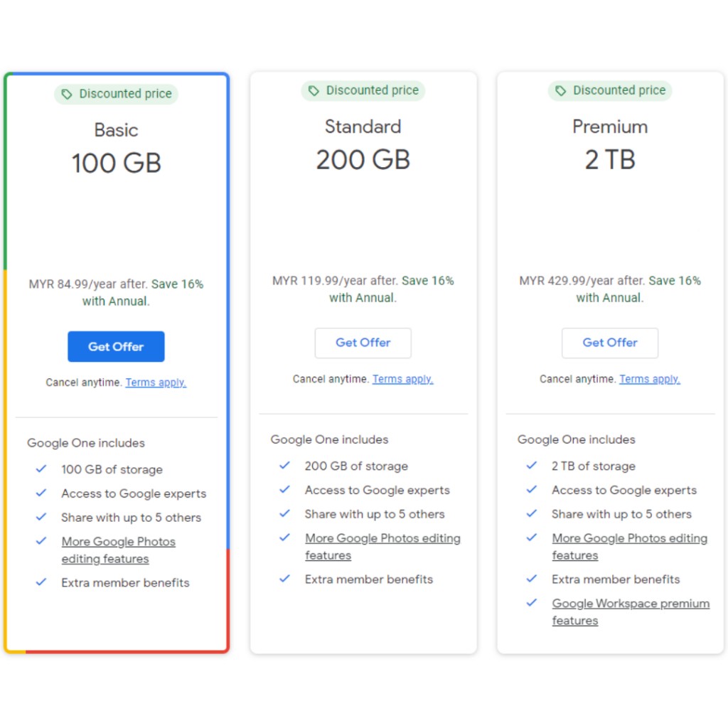Image resolution: width=728 pixels, height=728 pixels.
Task: Open Terms apply link under Basic plan
Action: tap(156, 382)
